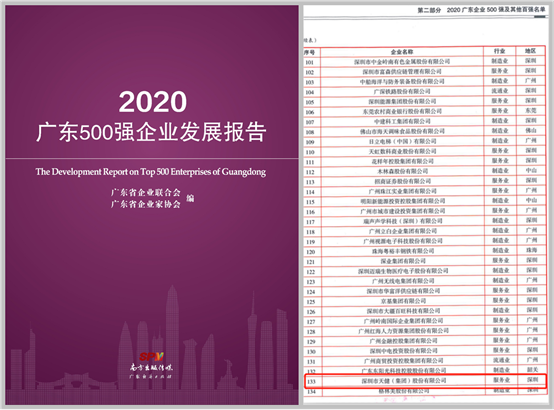Screen dimensions: 554x410
Task: Click company name 日立电梯（中国）有限公司
Action: tap(402, 141)
